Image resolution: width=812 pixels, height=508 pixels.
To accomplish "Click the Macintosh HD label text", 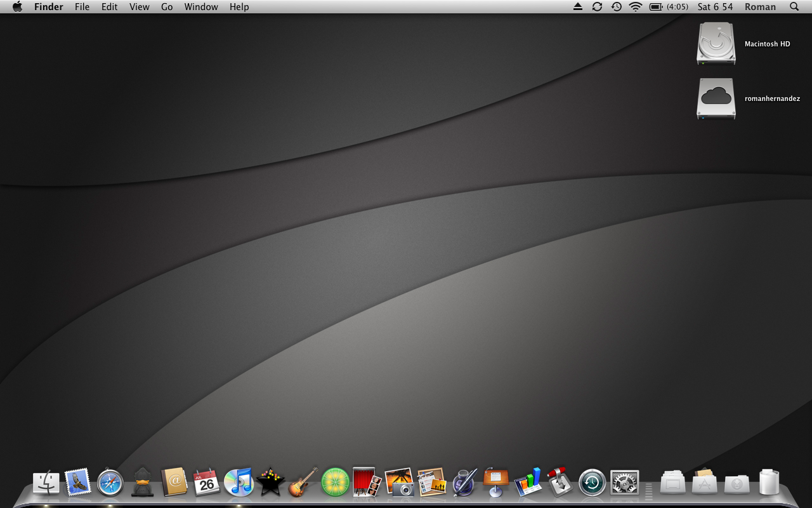I will (x=768, y=44).
